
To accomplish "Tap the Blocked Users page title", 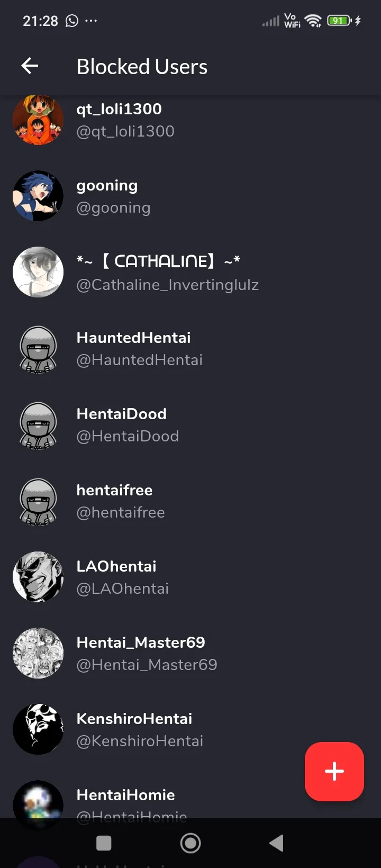I will 142,67.
